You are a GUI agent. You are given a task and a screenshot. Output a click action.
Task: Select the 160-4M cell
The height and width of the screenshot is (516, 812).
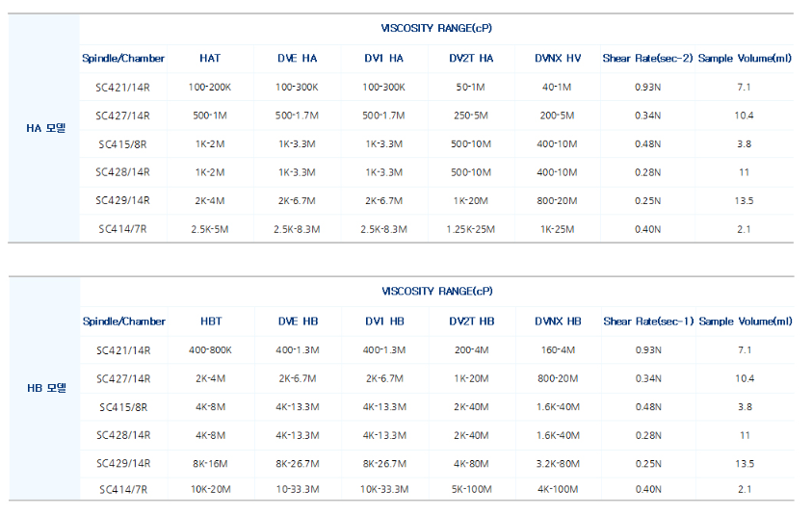[558, 350]
